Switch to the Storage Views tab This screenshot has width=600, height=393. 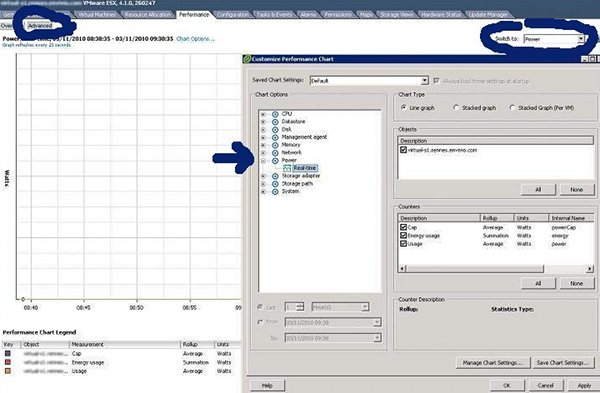pyautogui.click(x=396, y=15)
